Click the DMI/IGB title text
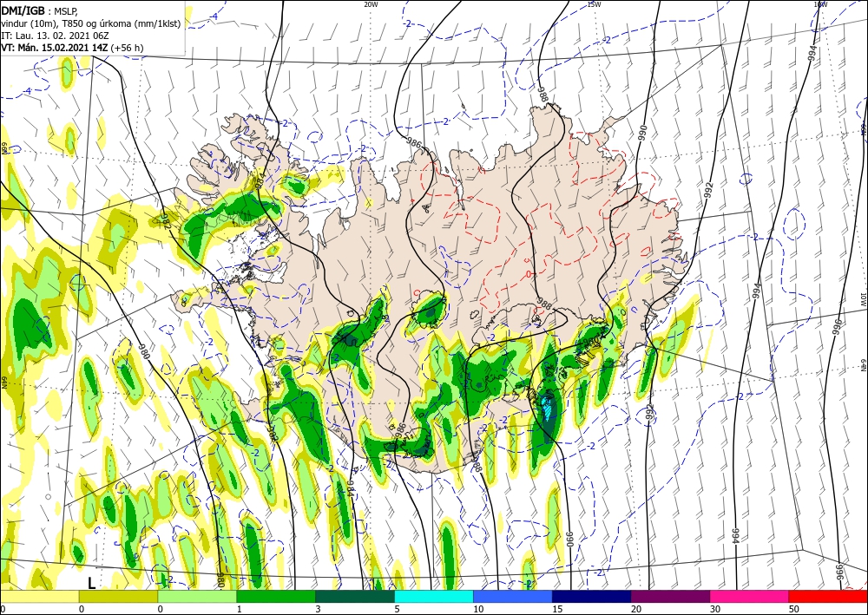Image resolution: width=868 pixels, height=615 pixels. [22, 10]
